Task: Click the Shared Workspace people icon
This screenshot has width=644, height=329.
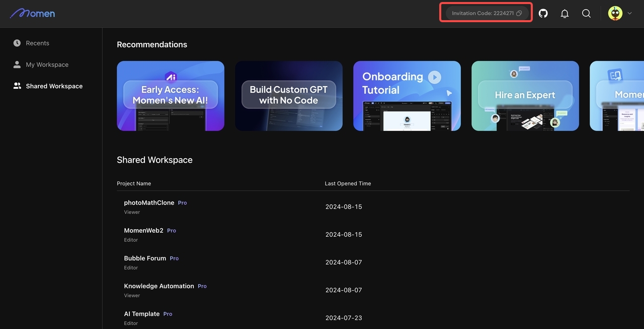Action: pyautogui.click(x=17, y=86)
